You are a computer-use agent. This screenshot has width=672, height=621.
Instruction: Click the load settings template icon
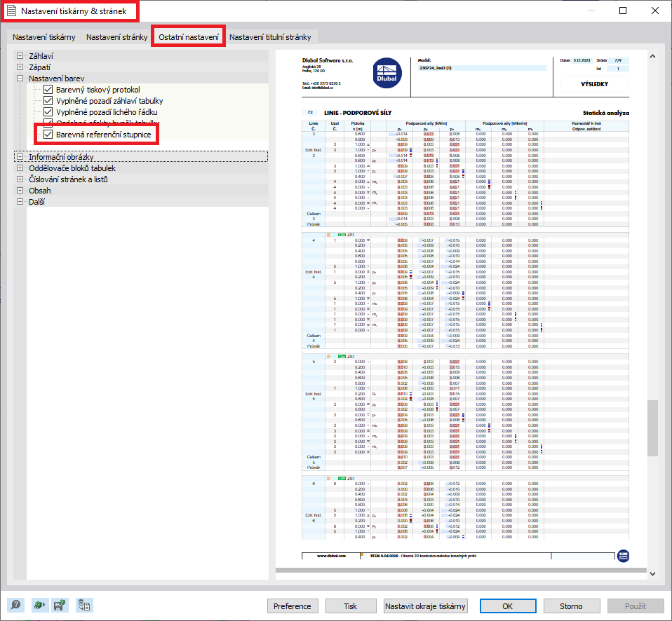click(x=40, y=605)
